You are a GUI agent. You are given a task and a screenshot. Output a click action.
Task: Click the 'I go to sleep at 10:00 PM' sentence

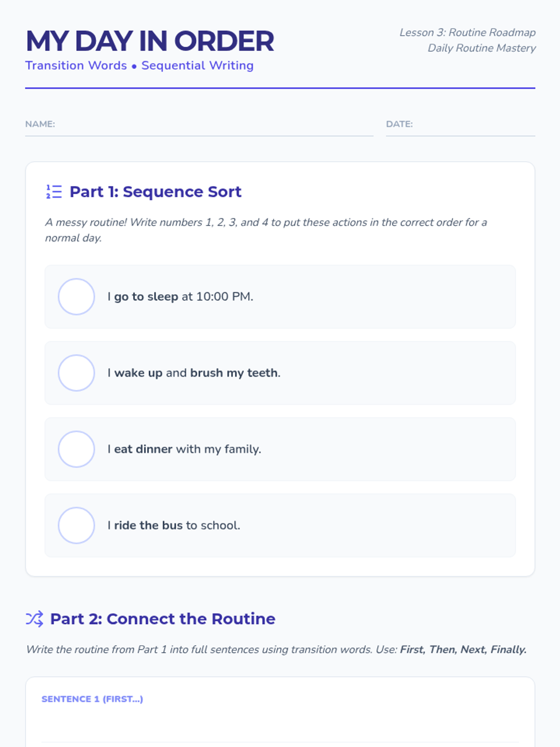coord(181,296)
